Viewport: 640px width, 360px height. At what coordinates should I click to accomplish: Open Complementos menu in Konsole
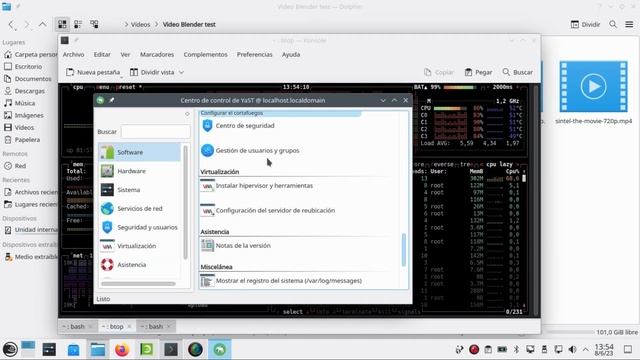tap(205, 54)
